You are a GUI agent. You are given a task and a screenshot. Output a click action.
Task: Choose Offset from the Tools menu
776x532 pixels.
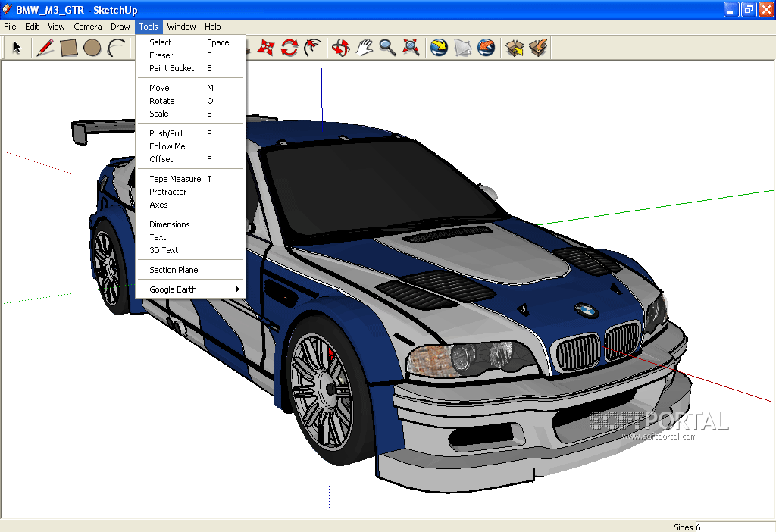click(190, 159)
